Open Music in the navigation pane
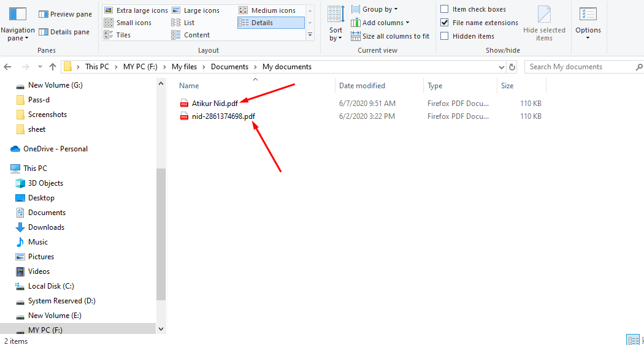This screenshot has width=644, height=345. click(x=38, y=242)
